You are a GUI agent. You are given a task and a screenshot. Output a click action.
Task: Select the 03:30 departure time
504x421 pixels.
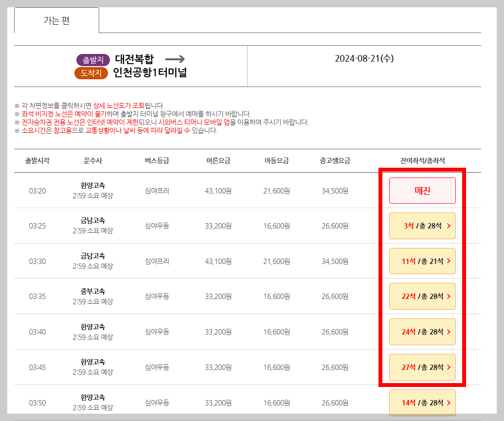tap(37, 261)
